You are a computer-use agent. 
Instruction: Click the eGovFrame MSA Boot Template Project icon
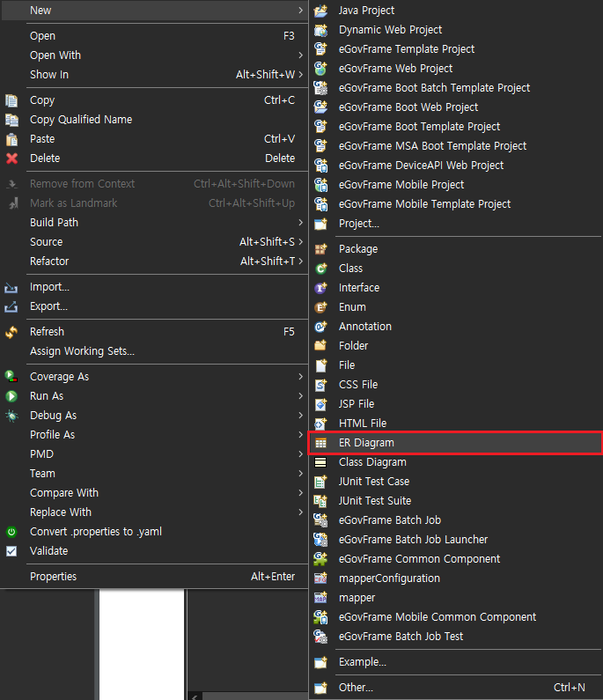click(x=320, y=146)
